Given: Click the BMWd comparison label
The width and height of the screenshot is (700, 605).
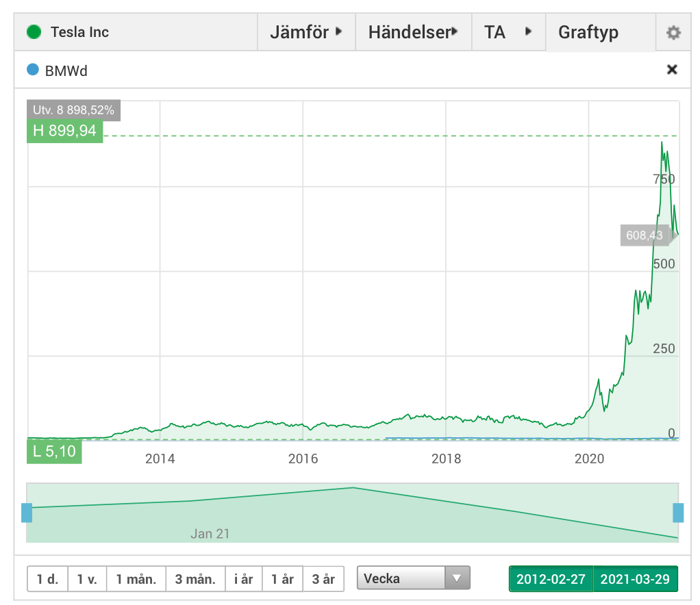Looking at the screenshot, I should point(66,71).
